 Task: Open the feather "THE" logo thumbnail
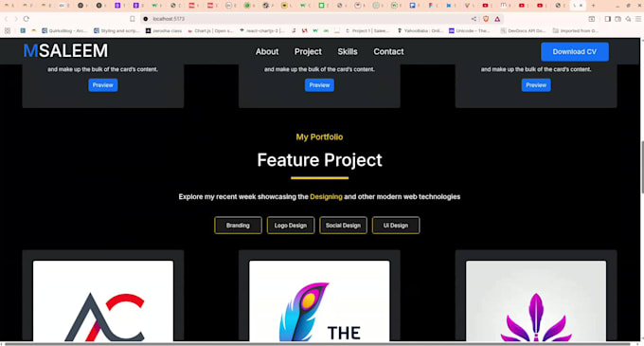pyautogui.click(x=319, y=300)
